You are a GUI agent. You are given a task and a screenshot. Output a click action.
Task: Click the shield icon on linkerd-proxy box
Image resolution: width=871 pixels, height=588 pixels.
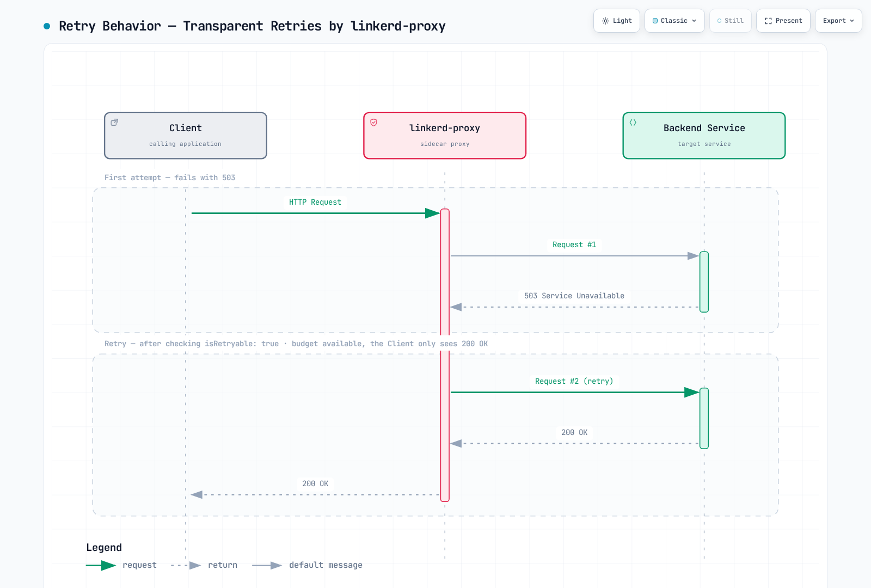coord(373,122)
